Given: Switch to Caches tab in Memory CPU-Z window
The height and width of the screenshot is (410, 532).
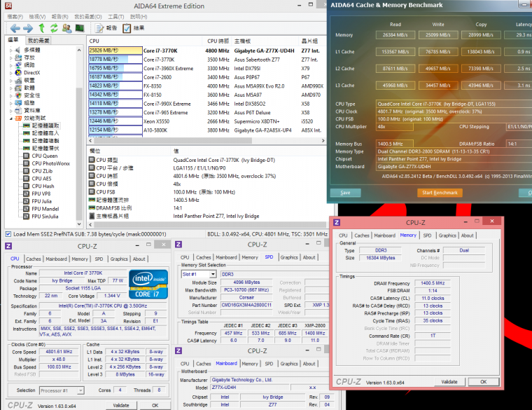Looking at the screenshot, I should pyautogui.click(x=362, y=235).
